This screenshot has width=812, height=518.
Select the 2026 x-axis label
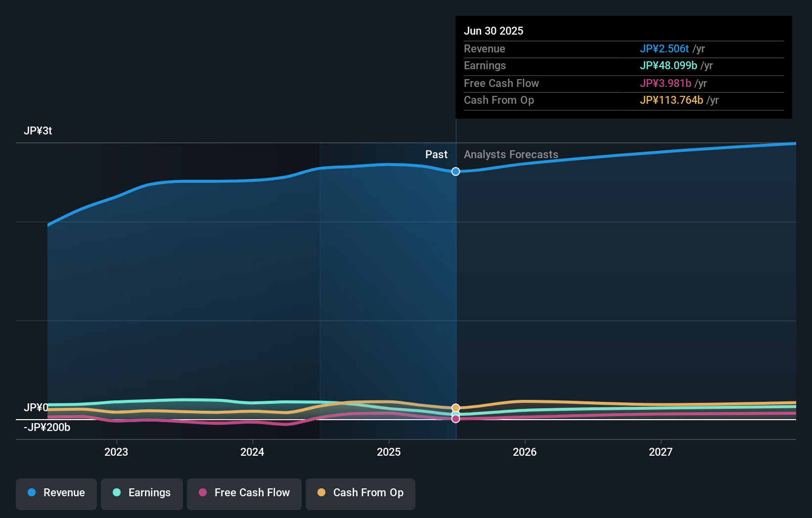coord(525,452)
